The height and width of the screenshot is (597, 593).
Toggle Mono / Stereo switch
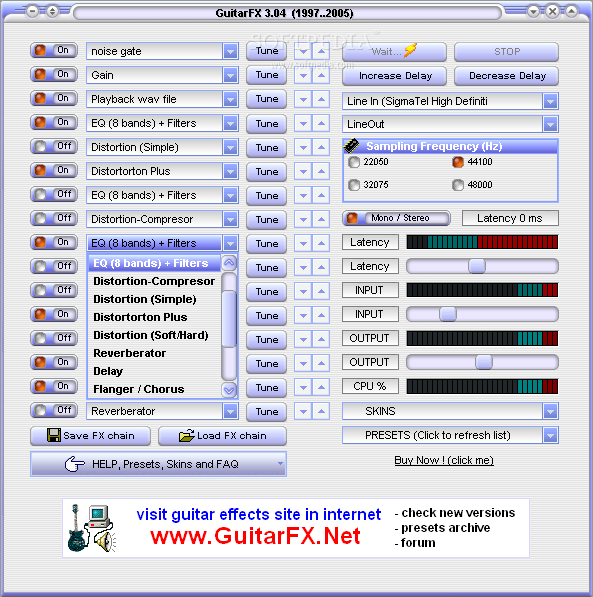396,218
